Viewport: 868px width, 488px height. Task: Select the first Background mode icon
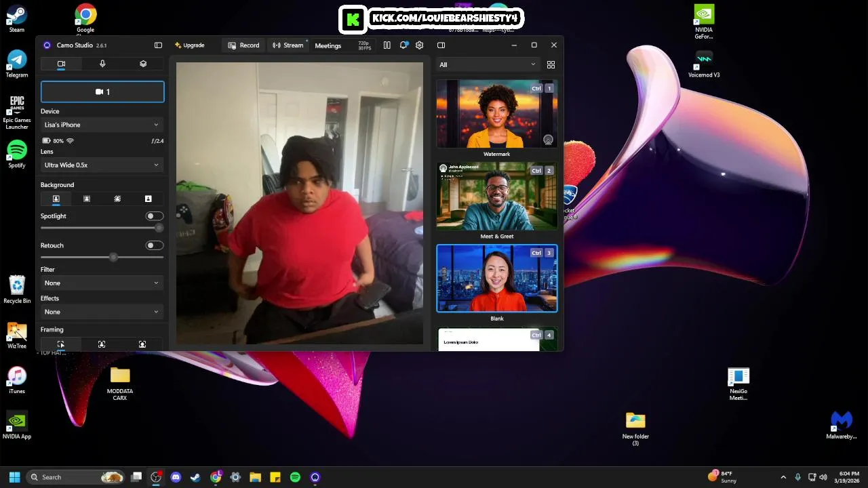pos(56,199)
